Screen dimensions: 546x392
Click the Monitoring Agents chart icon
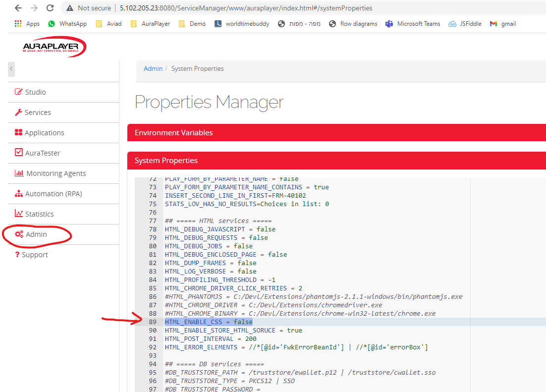(x=19, y=173)
